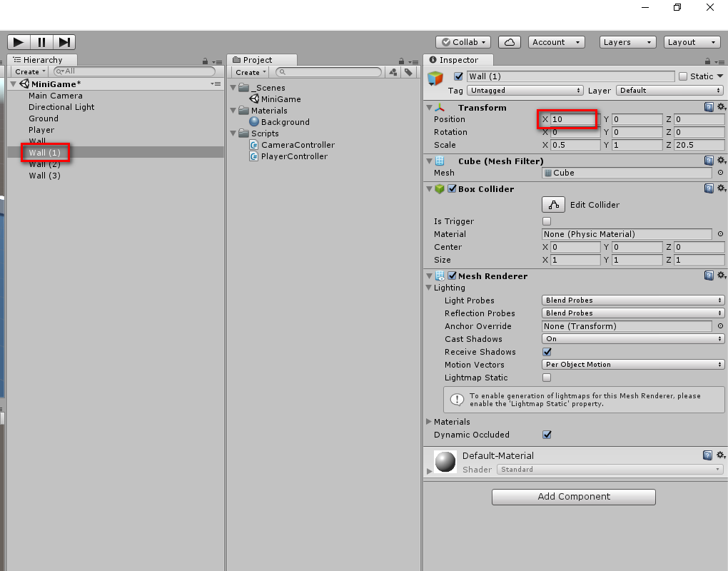
Task: Start Play mode with the Play button
Action: click(x=19, y=42)
